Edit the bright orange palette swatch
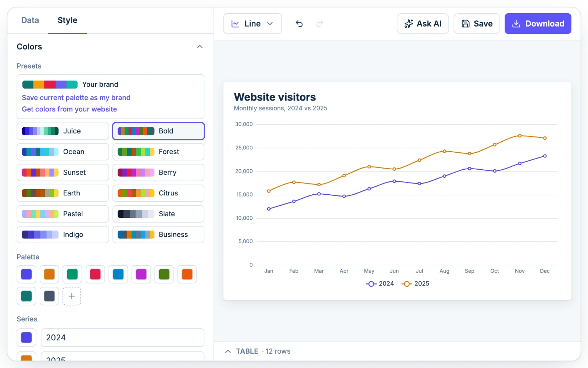Viewport: 588px width, 368px height. (x=187, y=274)
